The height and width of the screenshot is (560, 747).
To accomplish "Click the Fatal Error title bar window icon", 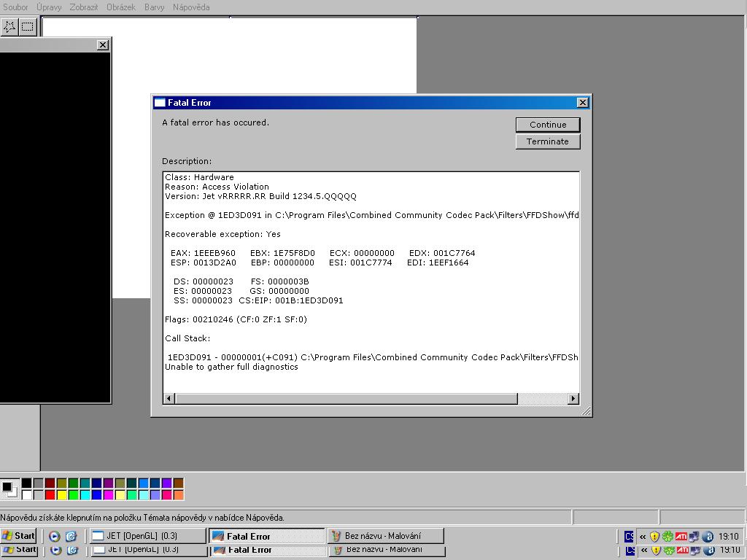I will pyautogui.click(x=160, y=102).
